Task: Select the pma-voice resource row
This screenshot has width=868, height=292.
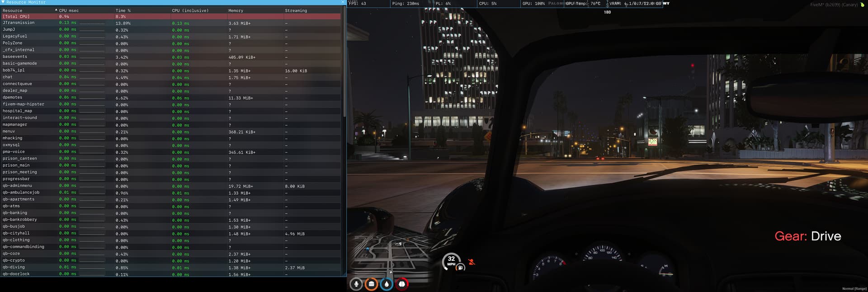Action: (x=171, y=152)
